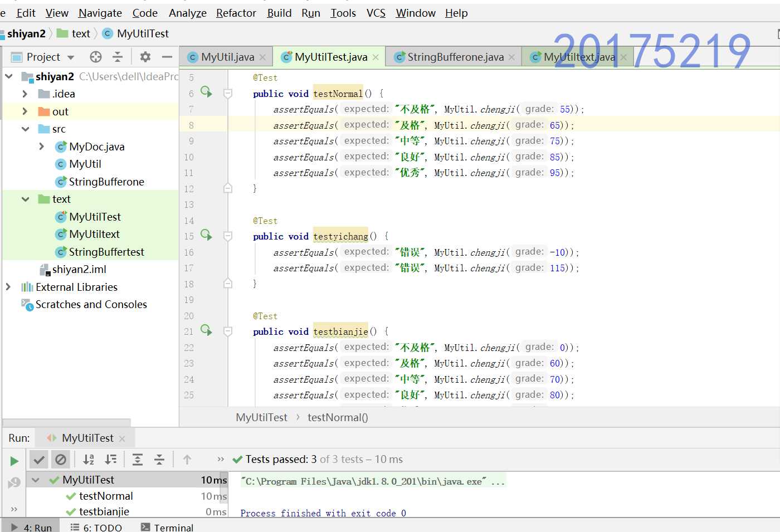780x532 pixels.
Task: Close the StringBufferone.java editor tab
Action: click(x=511, y=57)
